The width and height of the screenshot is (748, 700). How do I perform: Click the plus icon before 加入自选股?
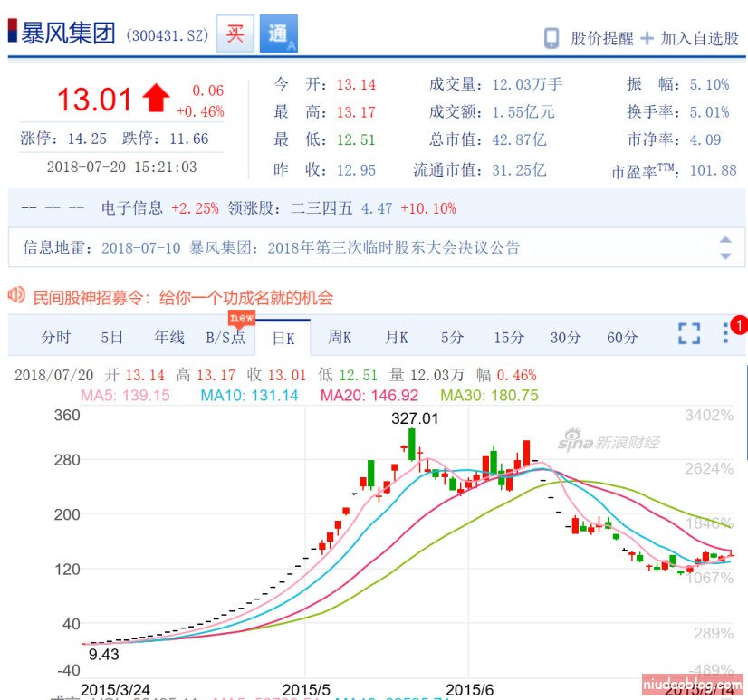pyautogui.click(x=647, y=38)
